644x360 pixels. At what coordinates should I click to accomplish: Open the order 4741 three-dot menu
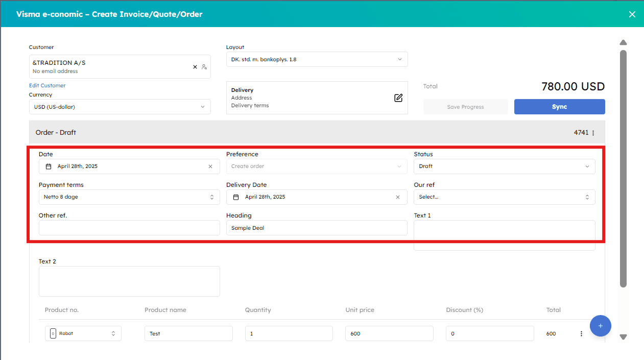(x=593, y=133)
